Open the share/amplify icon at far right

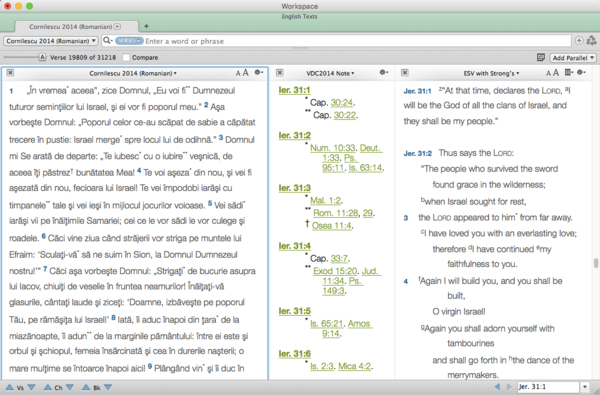point(592,41)
